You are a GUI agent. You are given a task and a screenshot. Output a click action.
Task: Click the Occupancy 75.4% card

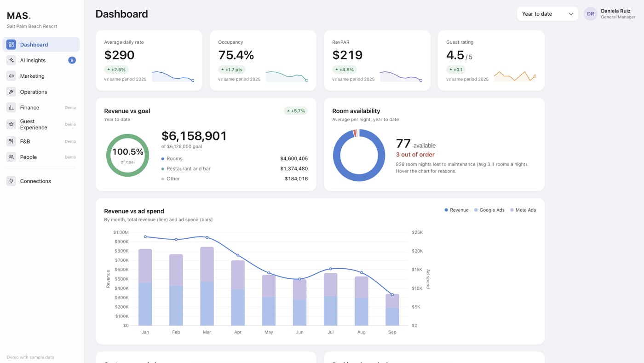(263, 60)
